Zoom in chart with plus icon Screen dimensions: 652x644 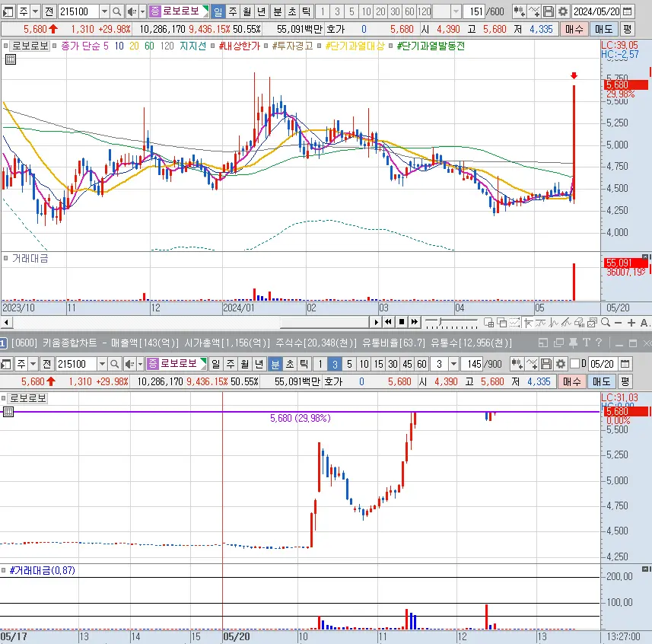click(631, 323)
